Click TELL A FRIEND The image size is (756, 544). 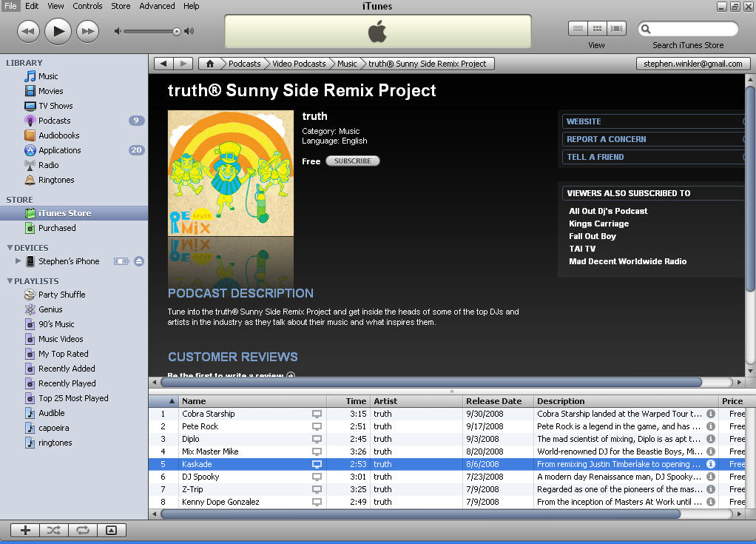653,157
